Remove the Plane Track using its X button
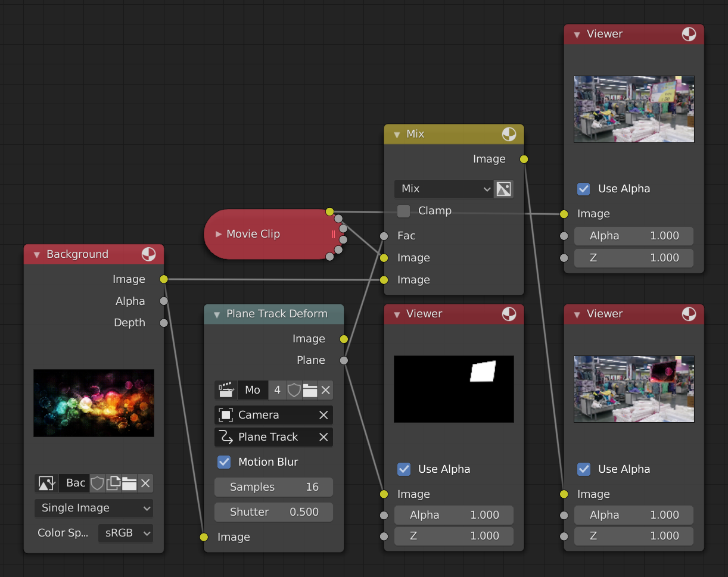Screen dimensions: 728x577 [323, 436]
